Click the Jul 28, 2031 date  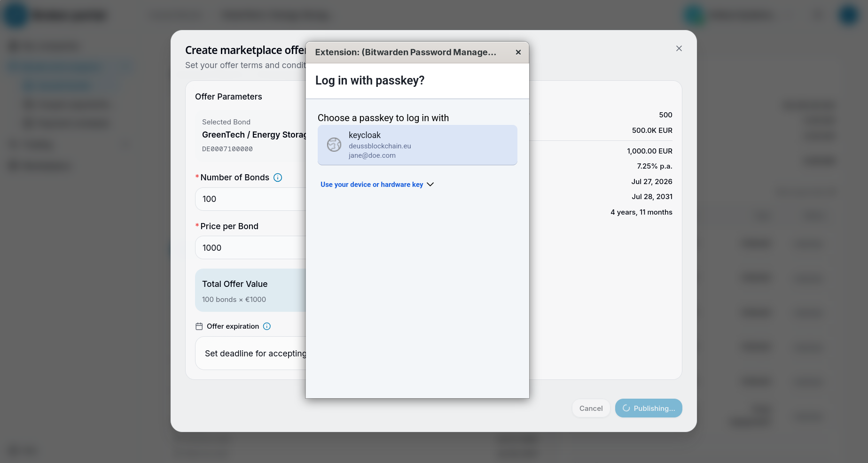[x=652, y=197]
